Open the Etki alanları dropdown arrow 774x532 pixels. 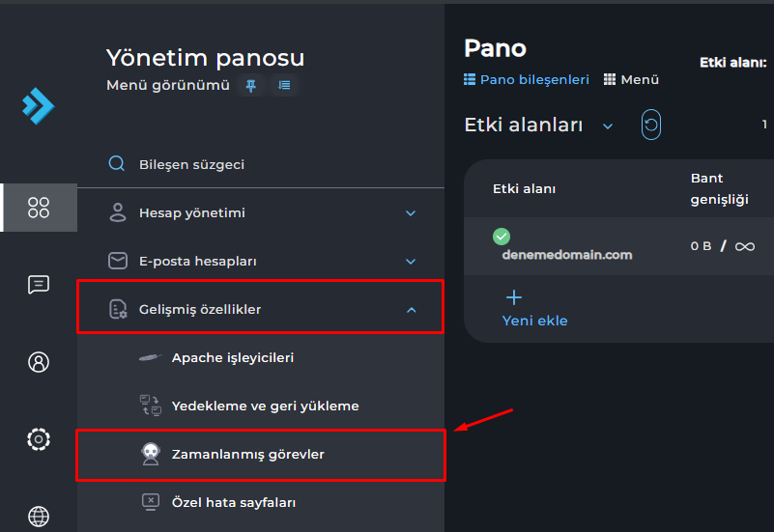608,126
